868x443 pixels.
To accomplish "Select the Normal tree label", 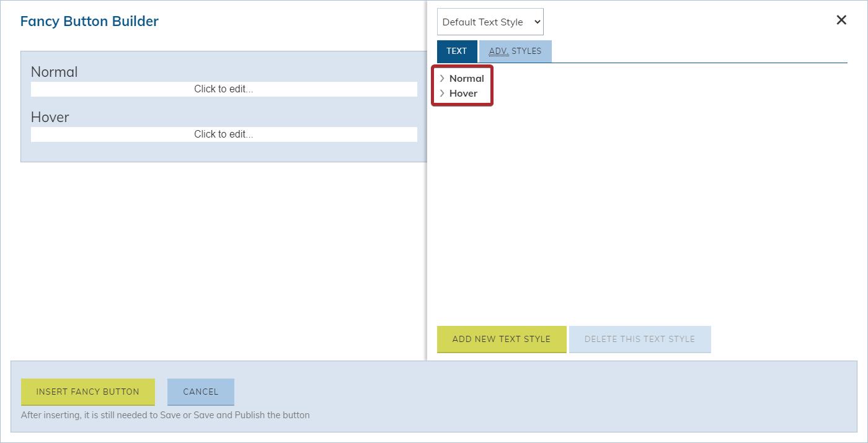I will point(466,78).
